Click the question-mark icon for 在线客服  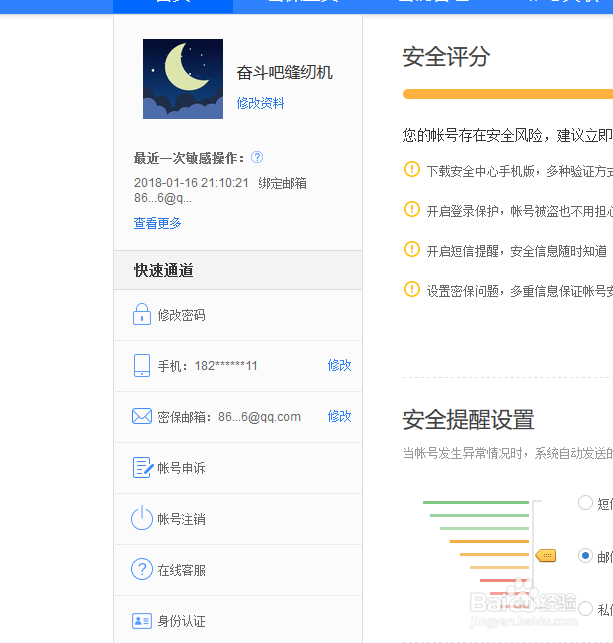142,570
